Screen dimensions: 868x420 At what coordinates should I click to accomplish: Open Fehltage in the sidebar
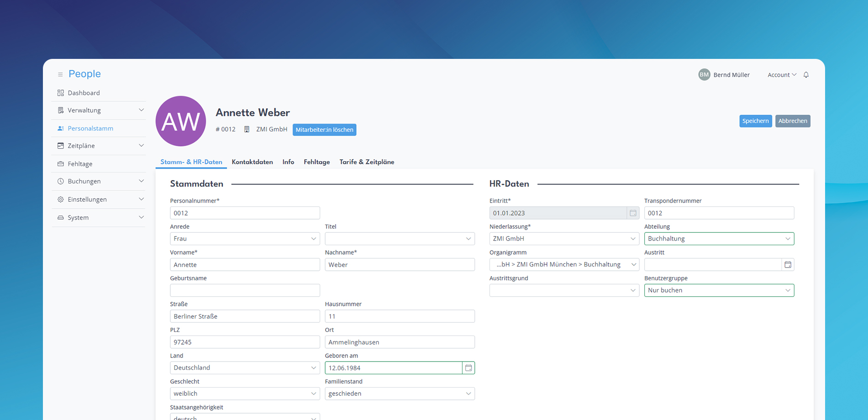point(79,163)
